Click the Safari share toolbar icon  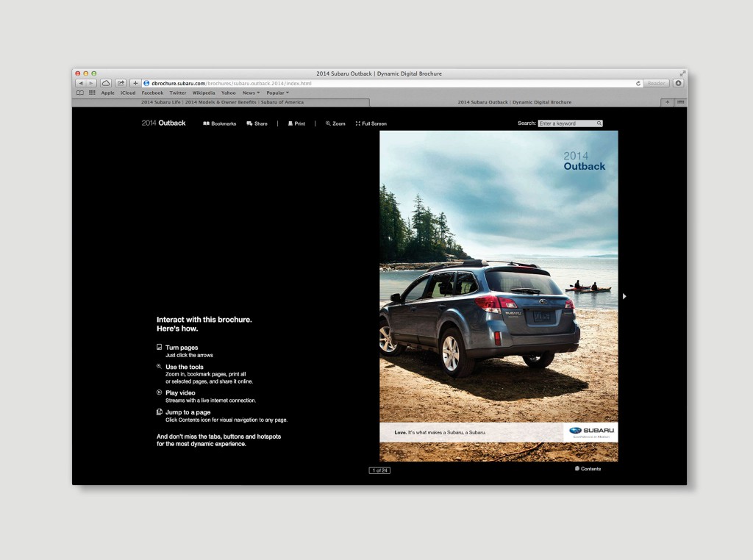coord(121,84)
